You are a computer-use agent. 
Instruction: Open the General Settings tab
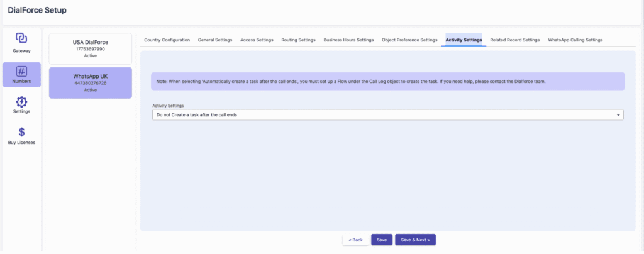(215, 40)
